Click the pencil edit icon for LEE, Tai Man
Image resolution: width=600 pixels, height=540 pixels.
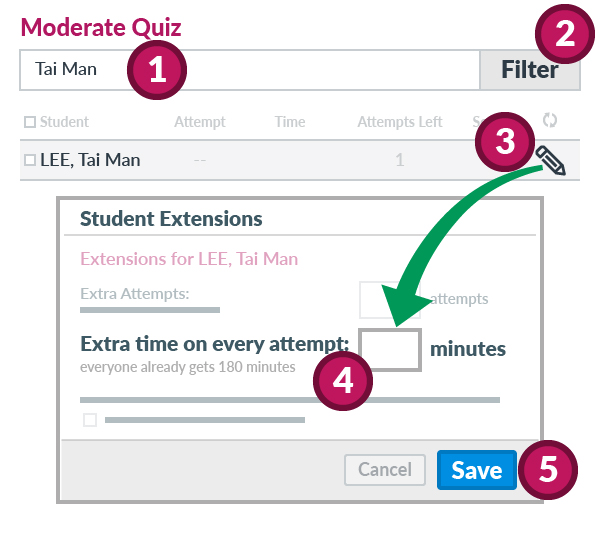pyautogui.click(x=550, y=160)
